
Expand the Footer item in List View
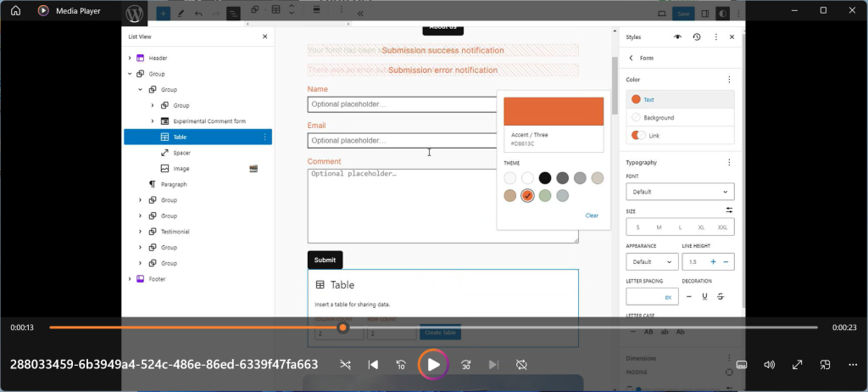point(130,279)
